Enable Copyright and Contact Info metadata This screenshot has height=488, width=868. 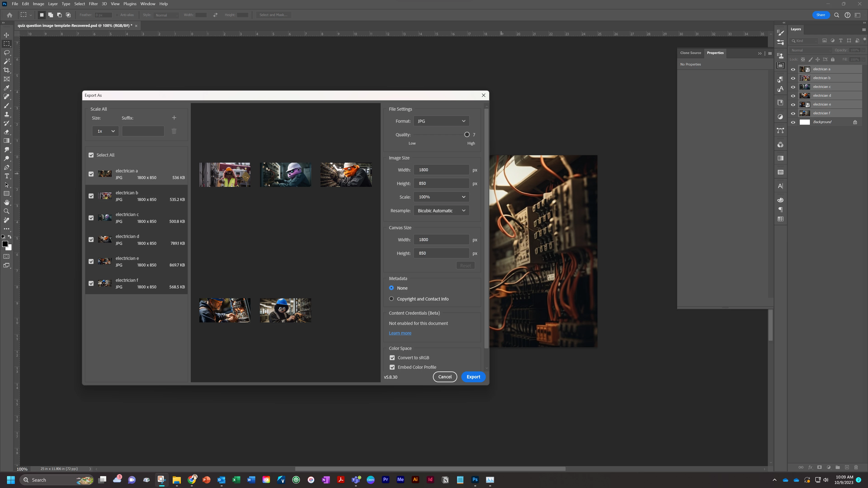[391, 299]
